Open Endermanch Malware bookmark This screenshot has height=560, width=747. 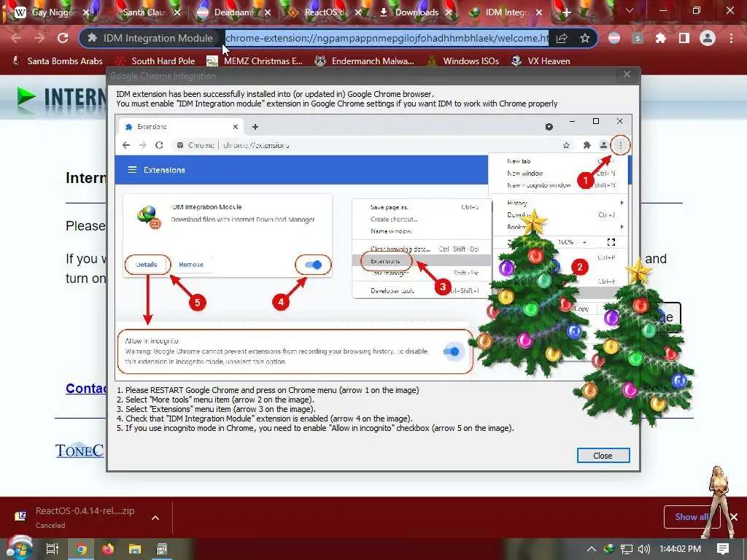(365, 61)
